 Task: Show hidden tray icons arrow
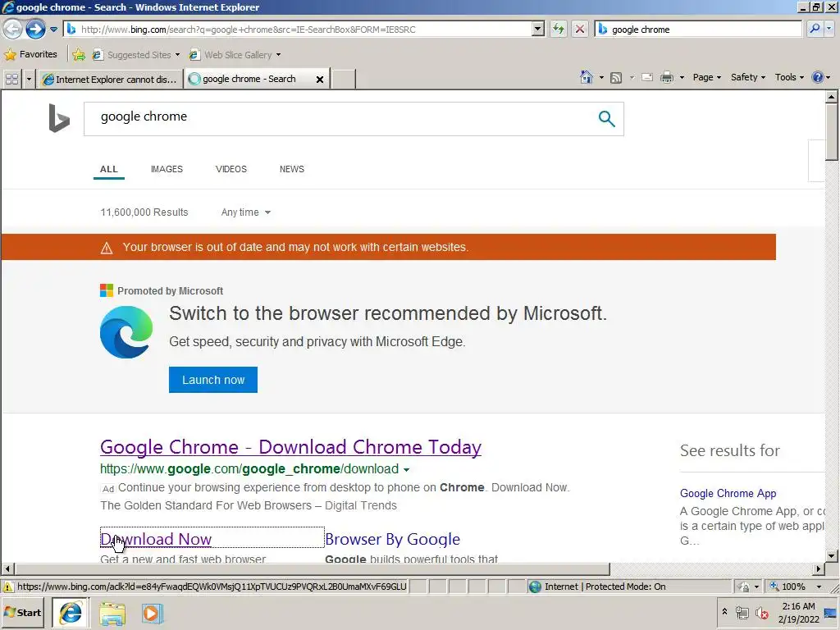(x=724, y=612)
